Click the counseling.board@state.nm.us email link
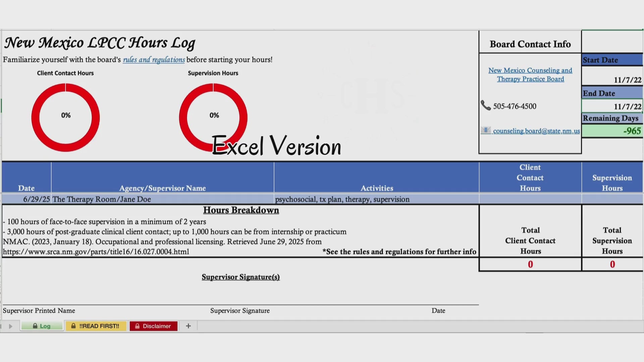 tap(536, 131)
